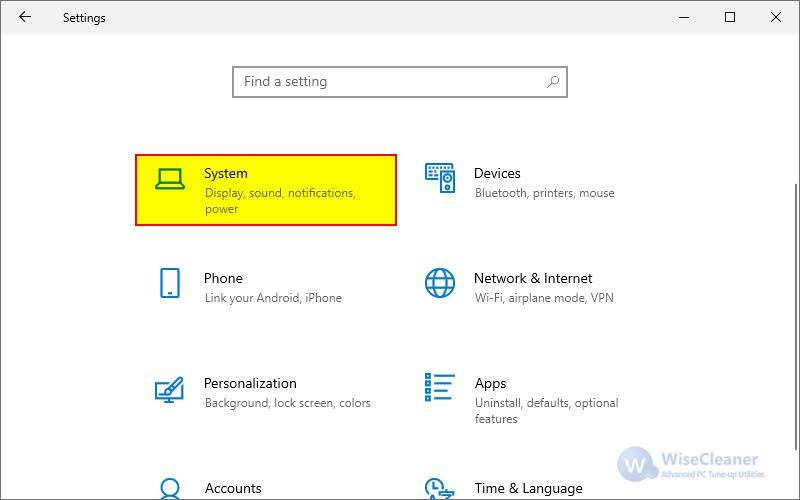Open Network & Internet title
The width and height of the screenshot is (800, 500).
[x=533, y=278]
